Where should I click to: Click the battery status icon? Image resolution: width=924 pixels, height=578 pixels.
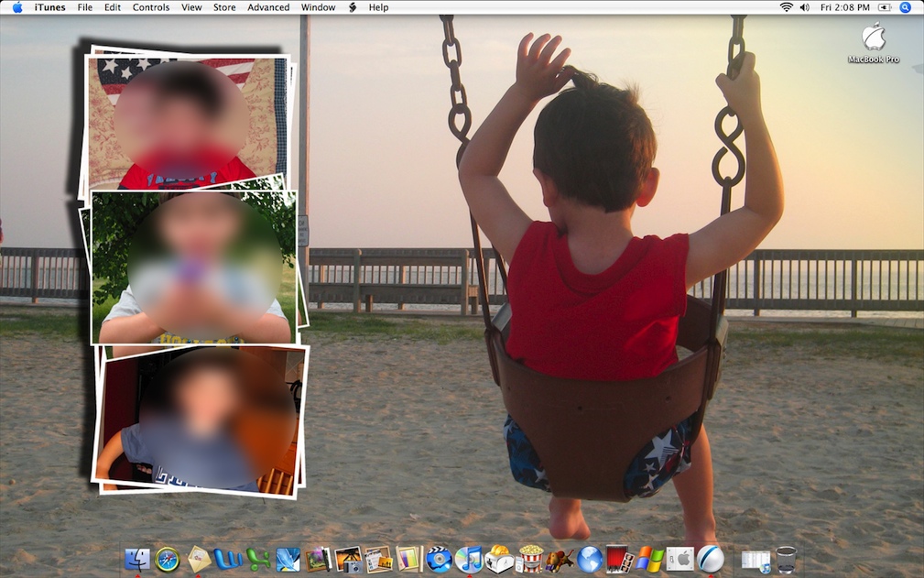coord(885,7)
